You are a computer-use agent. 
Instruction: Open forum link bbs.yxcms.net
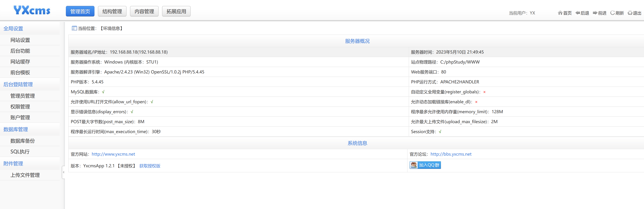(451, 154)
